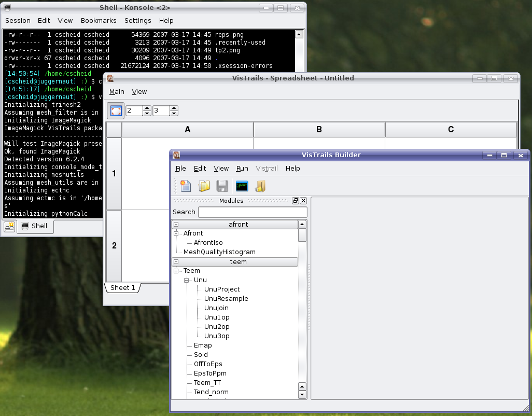
Task: Select the Sheet 1 tab
Action: (122, 288)
